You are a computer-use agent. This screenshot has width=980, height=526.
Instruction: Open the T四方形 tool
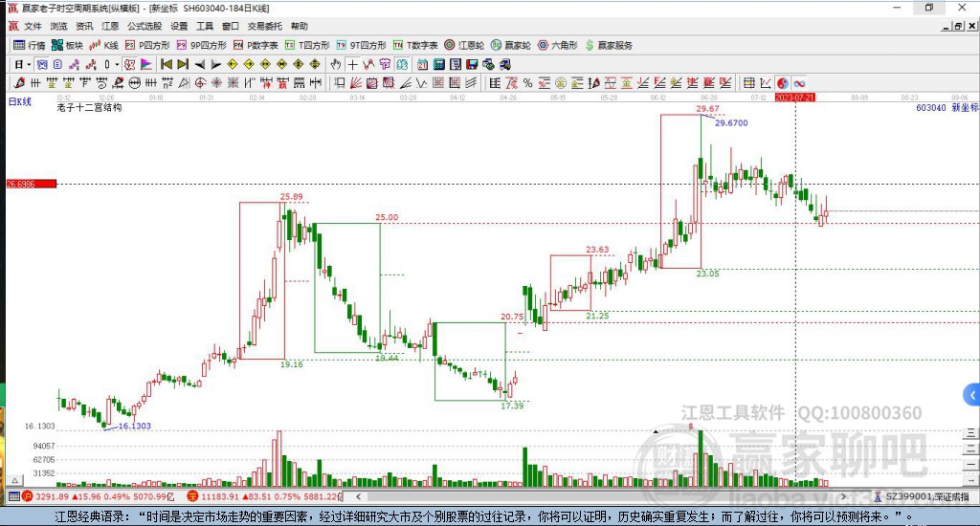tap(307, 45)
